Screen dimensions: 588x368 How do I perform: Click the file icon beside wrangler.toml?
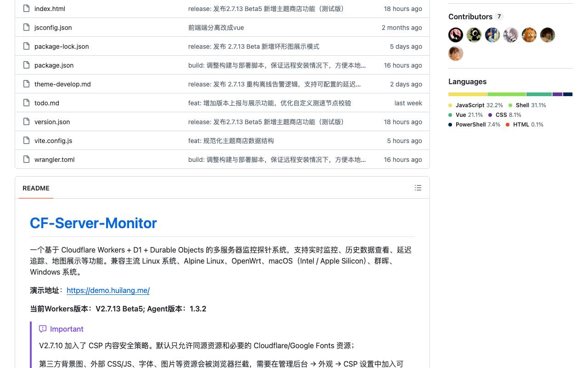tap(27, 160)
